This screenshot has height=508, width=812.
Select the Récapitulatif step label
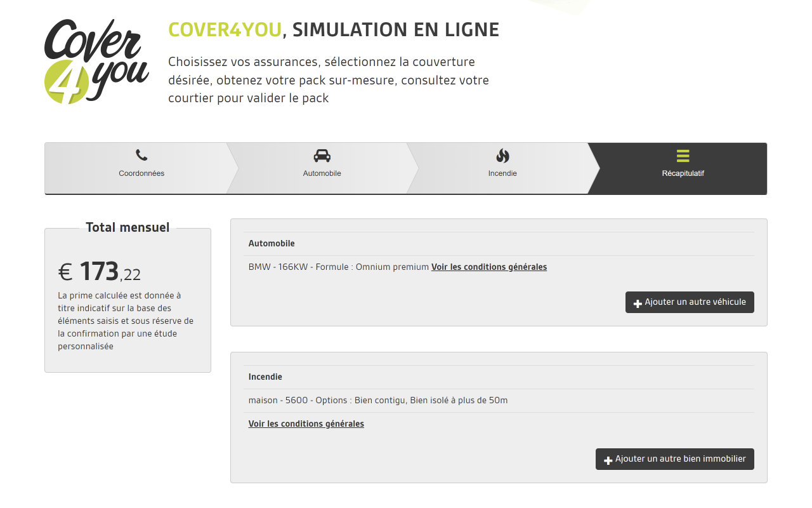click(x=683, y=173)
